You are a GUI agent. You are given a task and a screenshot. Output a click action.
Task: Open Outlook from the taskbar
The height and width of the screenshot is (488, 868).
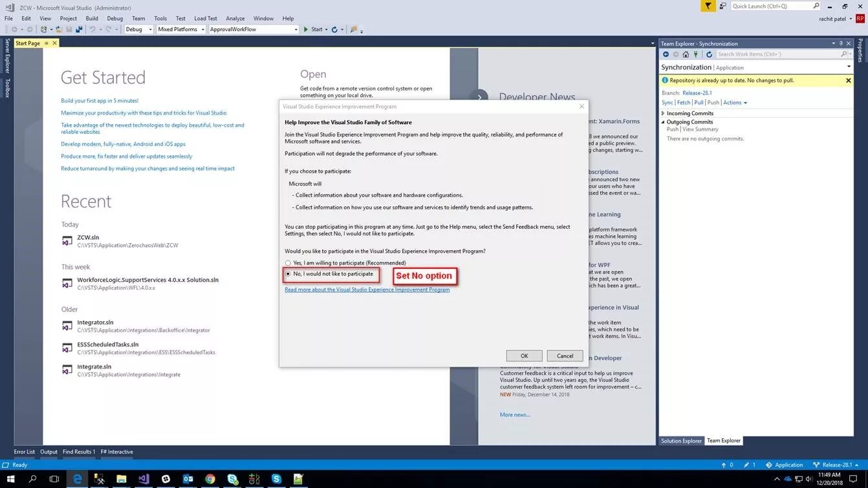click(x=188, y=479)
